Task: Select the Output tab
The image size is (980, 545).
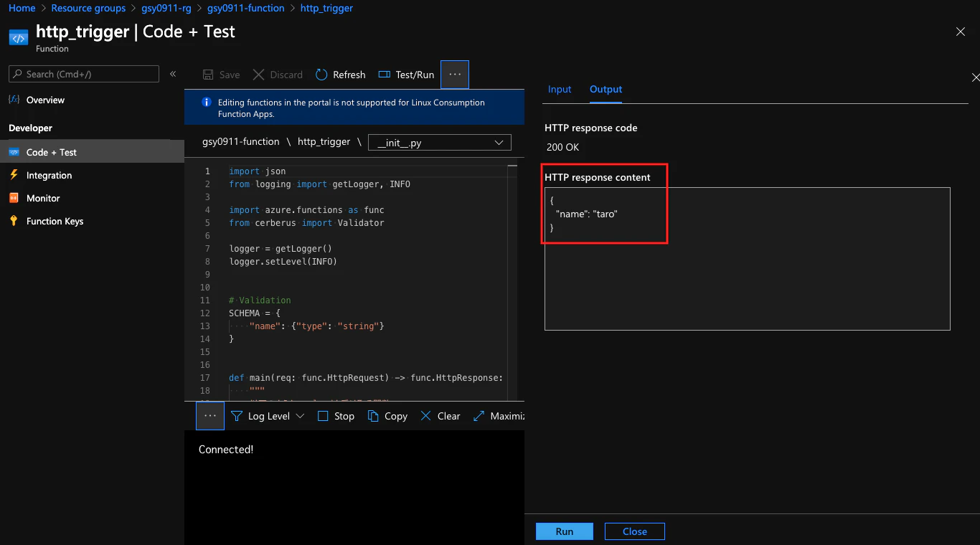Action: click(x=606, y=89)
